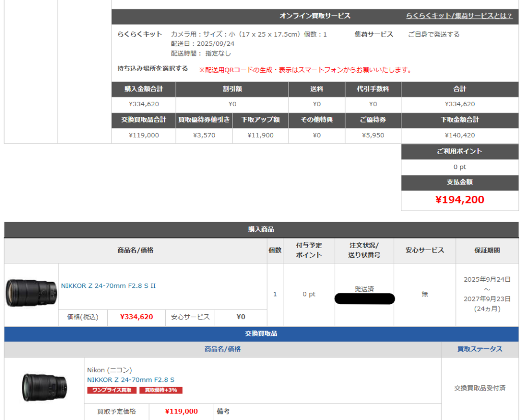Viewport: 521px width, 420px height.
Task: Click the ¥119,000 買取予定価格 amount
Action: coord(181,411)
